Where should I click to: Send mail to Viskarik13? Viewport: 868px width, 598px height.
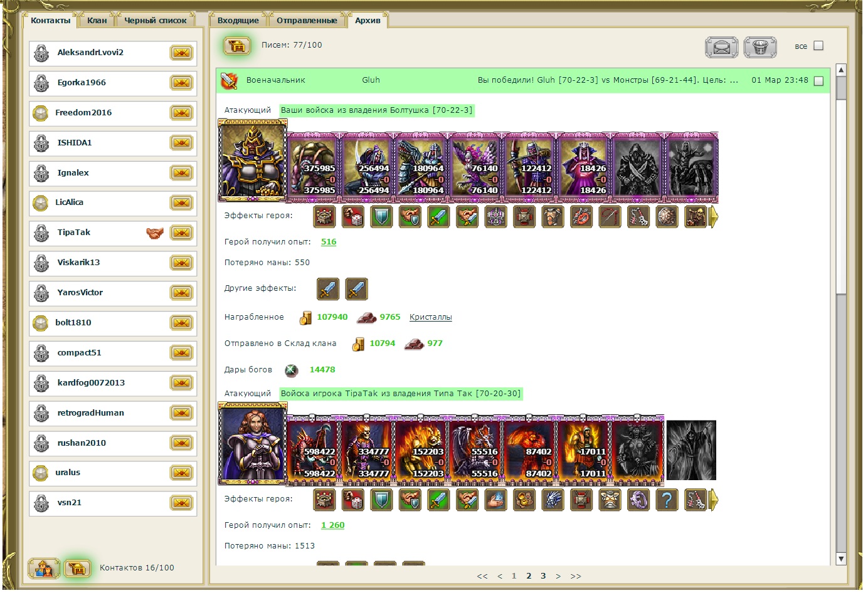[x=182, y=263]
